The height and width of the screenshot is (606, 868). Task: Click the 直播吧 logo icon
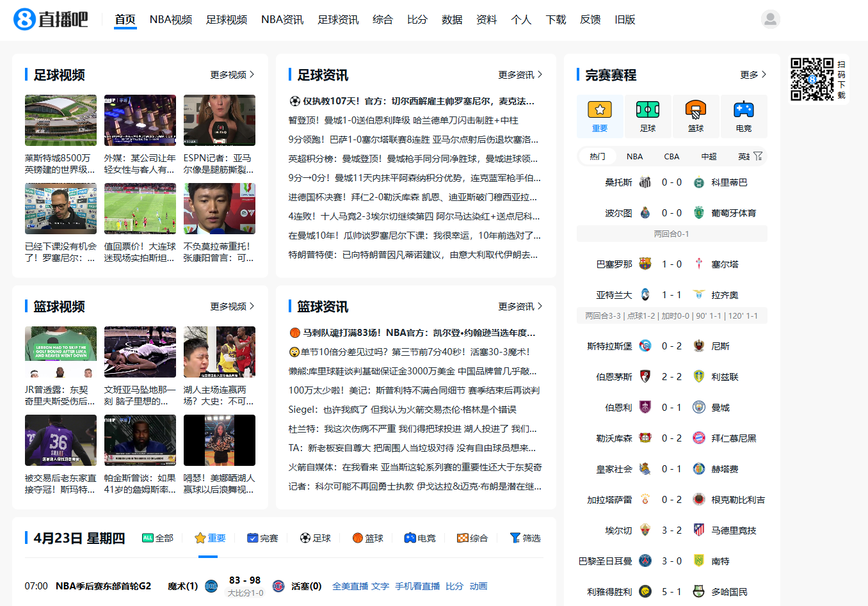pos(24,19)
